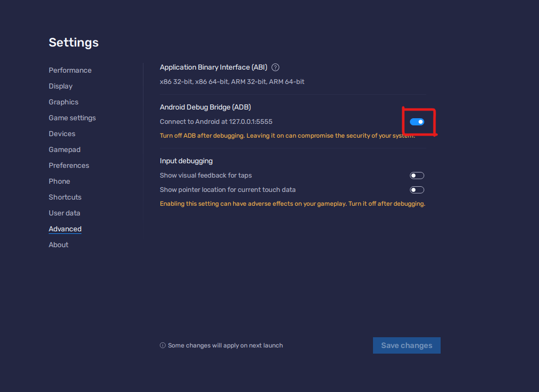This screenshot has height=392, width=539.
Task: Enable Show visual feedback for taps
Action: [417, 176]
